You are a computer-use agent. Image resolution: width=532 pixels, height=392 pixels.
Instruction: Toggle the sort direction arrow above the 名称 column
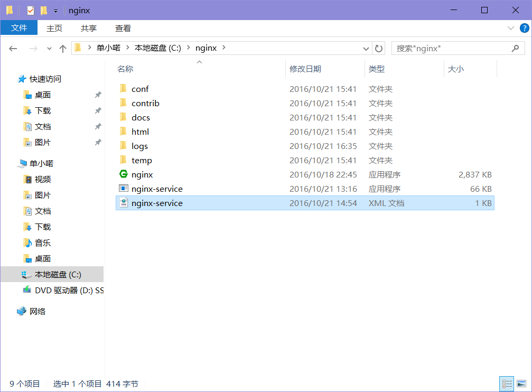pos(200,62)
